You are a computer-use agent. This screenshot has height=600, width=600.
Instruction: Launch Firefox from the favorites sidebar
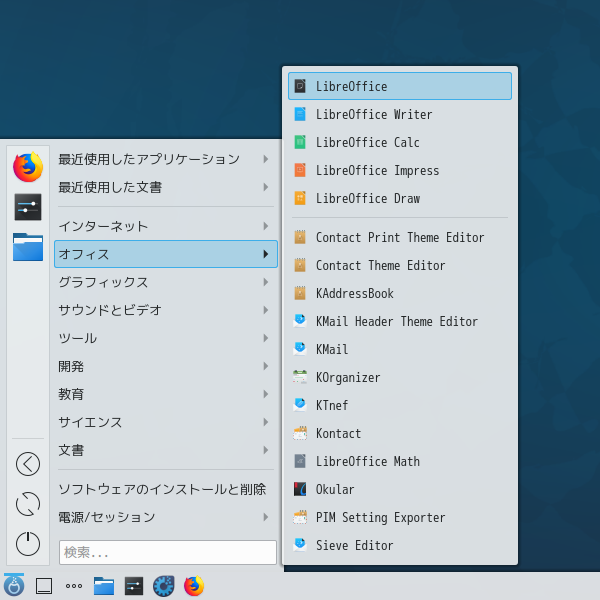tap(28, 167)
